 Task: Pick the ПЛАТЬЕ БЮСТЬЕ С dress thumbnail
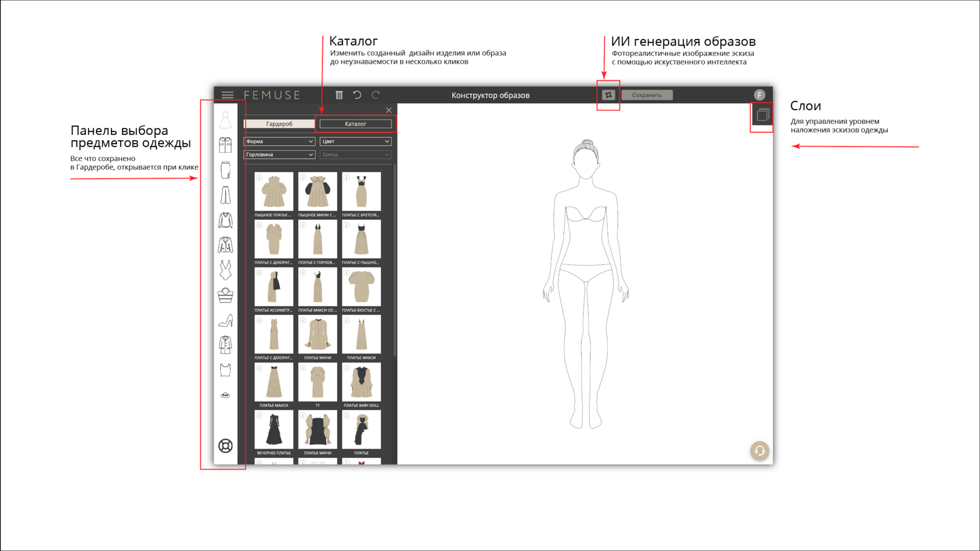[362, 287]
